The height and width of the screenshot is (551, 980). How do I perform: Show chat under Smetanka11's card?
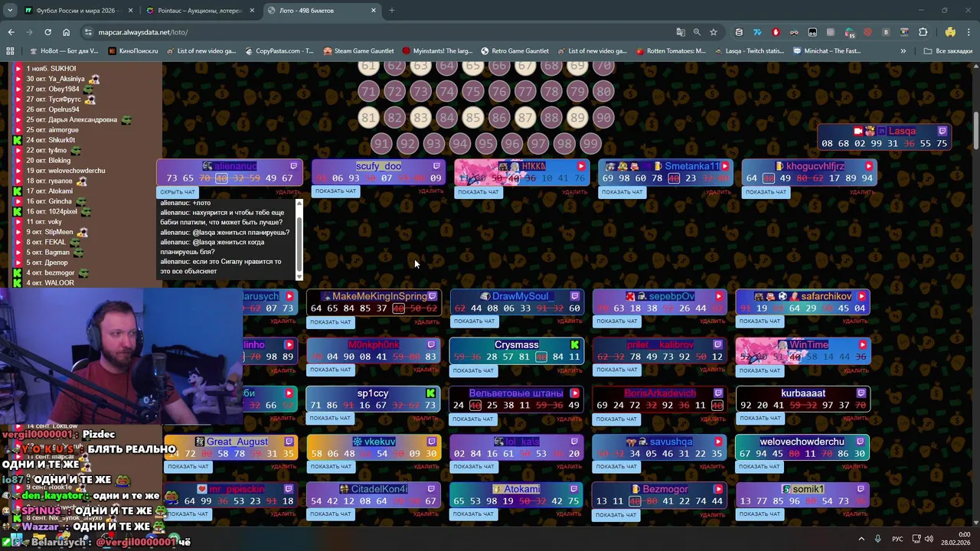click(622, 192)
